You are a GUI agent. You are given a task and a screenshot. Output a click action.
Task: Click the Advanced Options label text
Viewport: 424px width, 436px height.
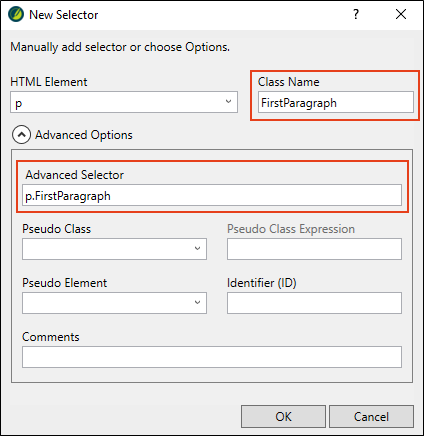coord(84,135)
